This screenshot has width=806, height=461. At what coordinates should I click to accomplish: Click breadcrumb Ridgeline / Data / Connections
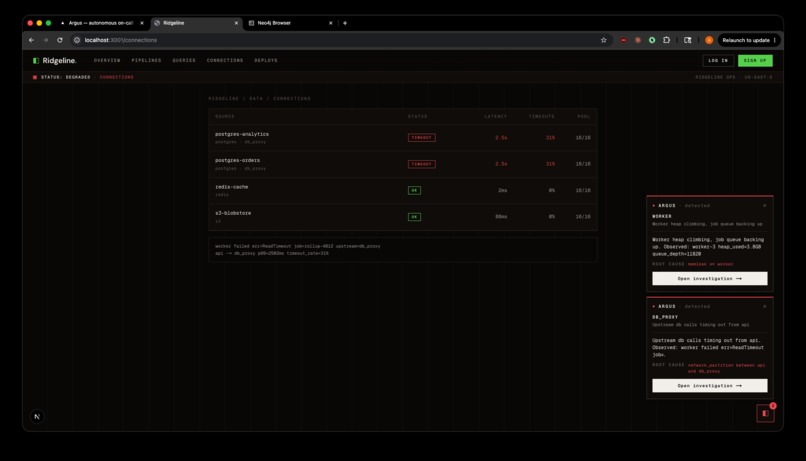click(x=260, y=99)
